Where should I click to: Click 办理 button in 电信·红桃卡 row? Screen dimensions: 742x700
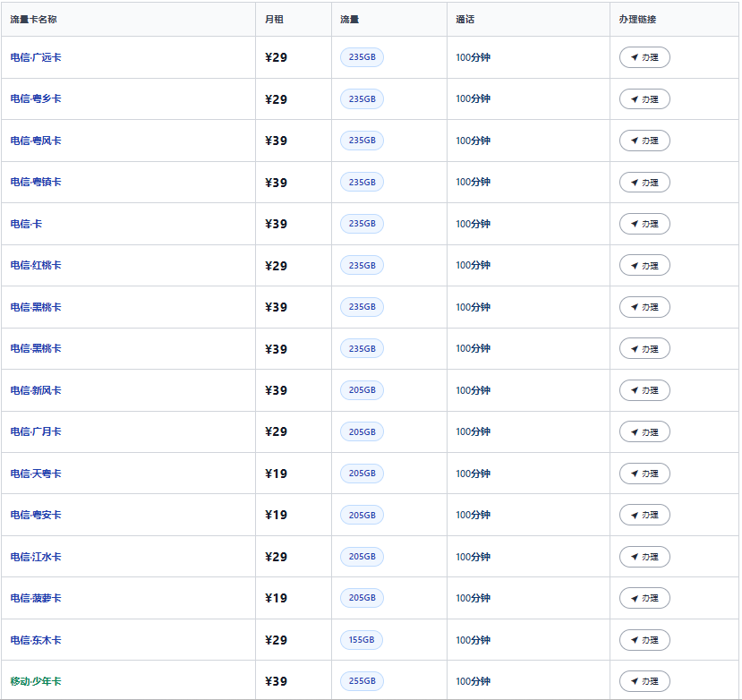(644, 266)
